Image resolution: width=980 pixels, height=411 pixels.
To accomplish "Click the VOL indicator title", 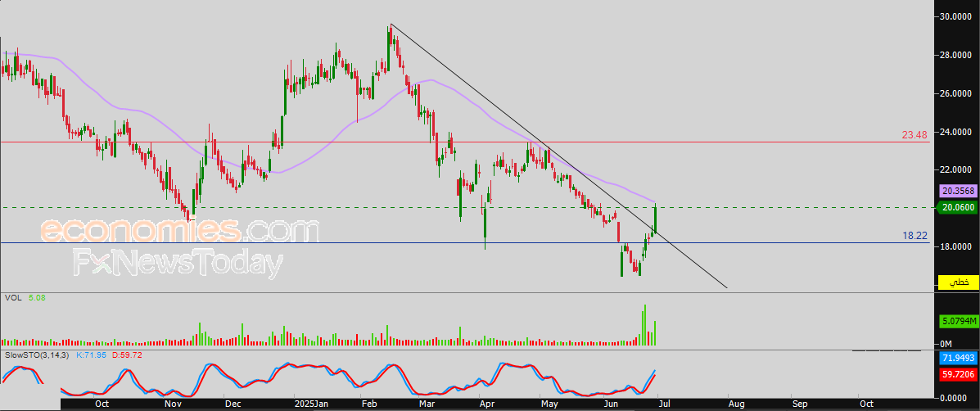I will click(x=12, y=299).
